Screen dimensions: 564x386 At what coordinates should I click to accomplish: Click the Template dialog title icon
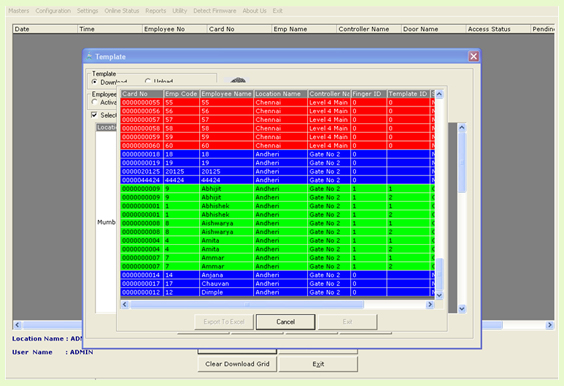(89, 56)
